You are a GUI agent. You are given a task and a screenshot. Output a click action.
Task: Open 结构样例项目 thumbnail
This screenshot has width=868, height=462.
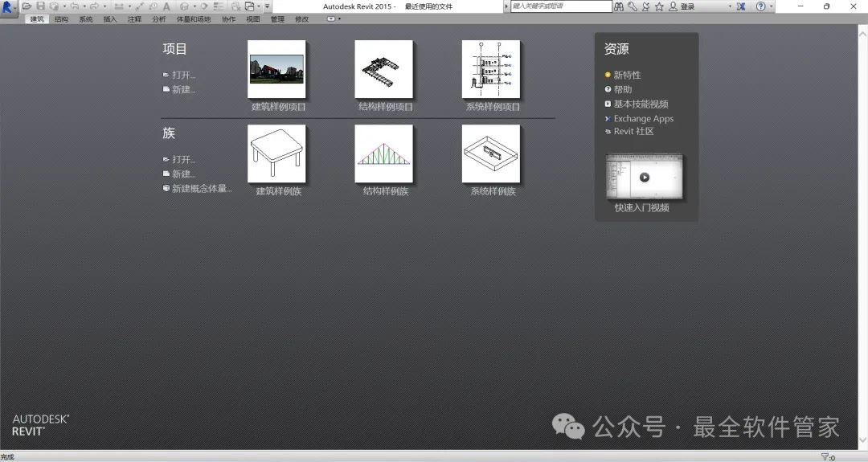tap(383, 69)
